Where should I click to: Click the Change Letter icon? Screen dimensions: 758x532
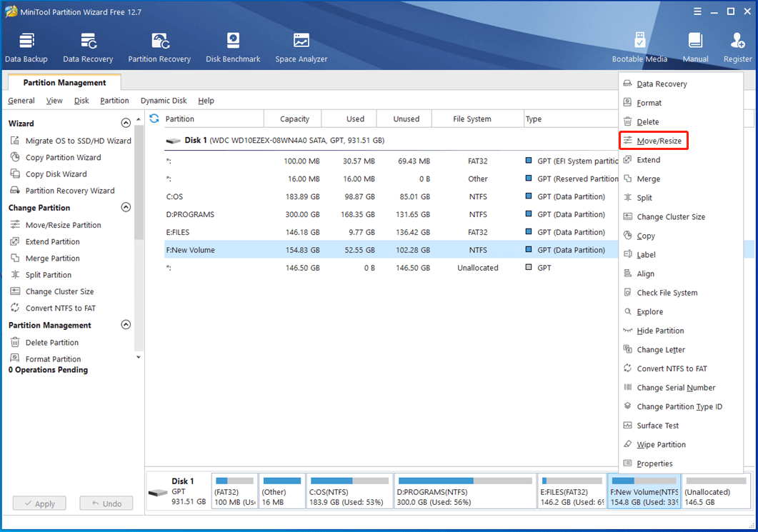(x=627, y=349)
